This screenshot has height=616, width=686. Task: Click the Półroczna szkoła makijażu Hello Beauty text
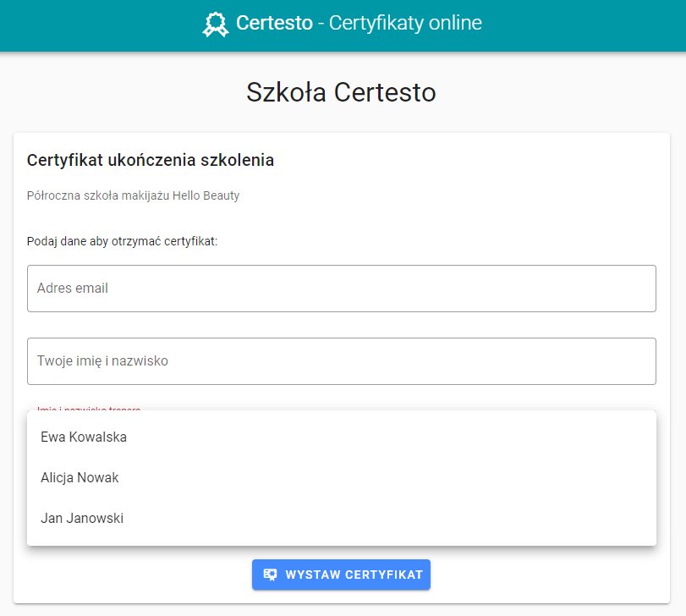133,195
